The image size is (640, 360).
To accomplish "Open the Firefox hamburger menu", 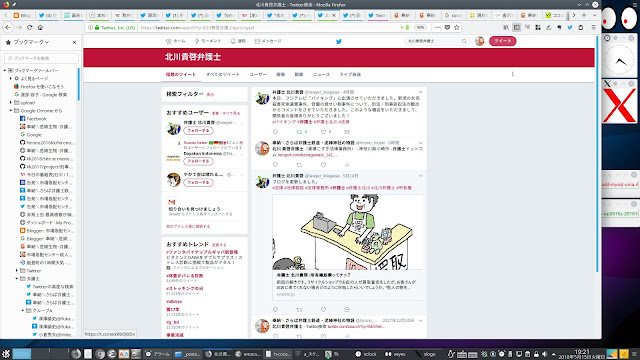I will click(593, 27).
